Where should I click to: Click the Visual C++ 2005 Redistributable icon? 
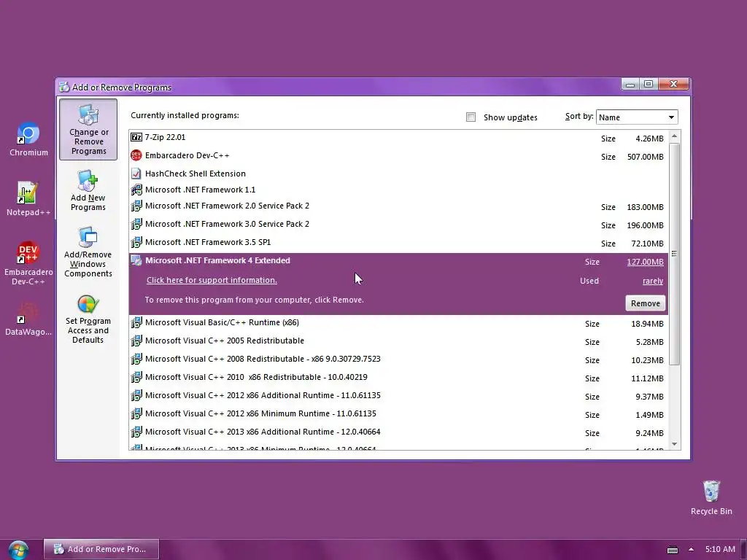pyautogui.click(x=136, y=341)
